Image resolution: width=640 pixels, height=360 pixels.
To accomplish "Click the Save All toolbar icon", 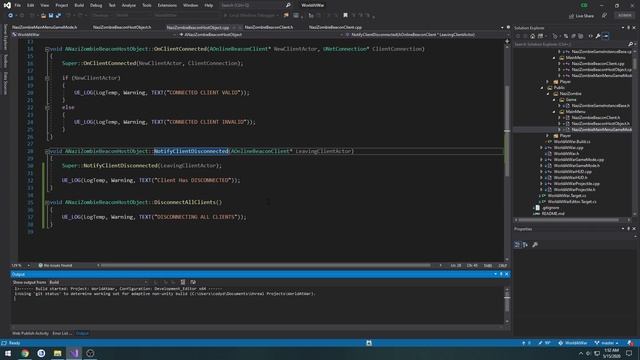I will (58, 16).
